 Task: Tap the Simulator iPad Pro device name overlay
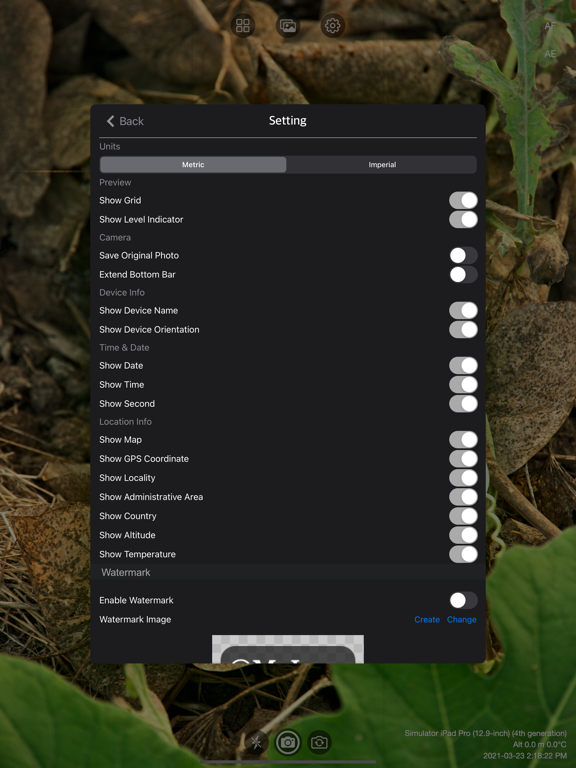[x=485, y=733]
